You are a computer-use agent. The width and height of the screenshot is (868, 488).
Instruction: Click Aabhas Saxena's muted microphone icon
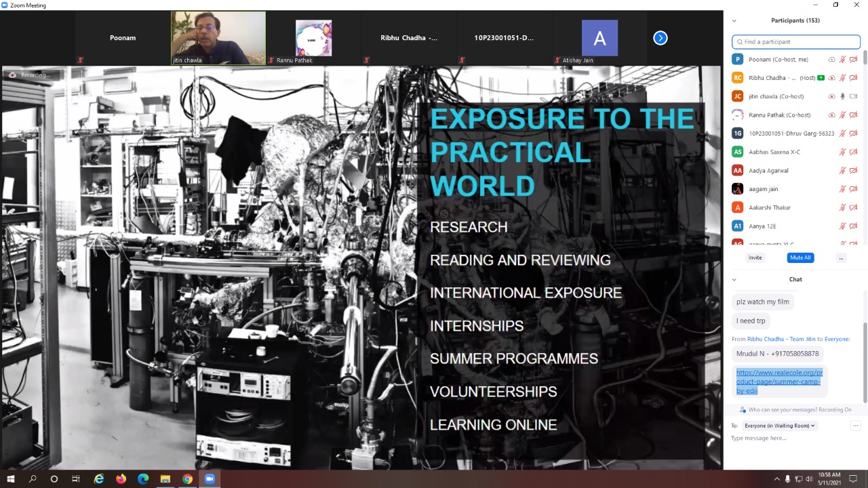[x=843, y=152]
